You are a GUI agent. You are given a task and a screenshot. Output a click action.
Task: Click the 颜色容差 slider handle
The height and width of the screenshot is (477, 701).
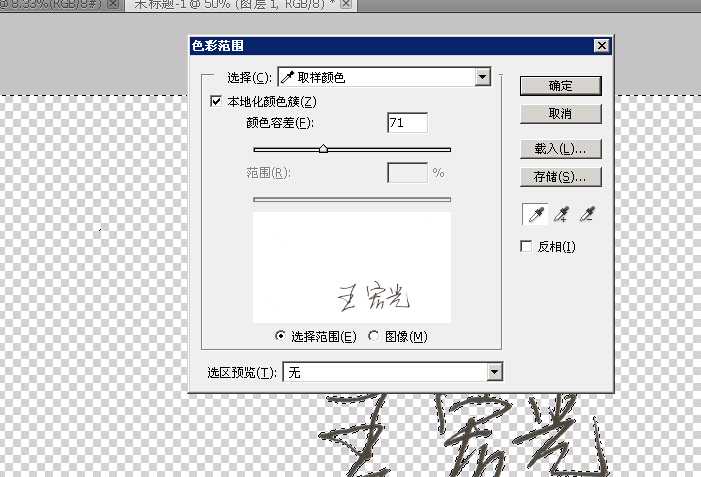(x=323, y=149)
